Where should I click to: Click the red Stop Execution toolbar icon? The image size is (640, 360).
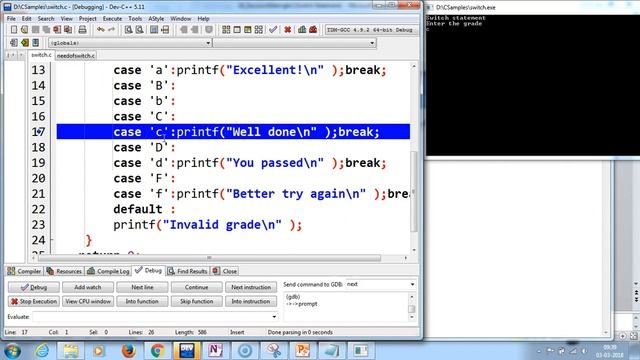[288, 30]
